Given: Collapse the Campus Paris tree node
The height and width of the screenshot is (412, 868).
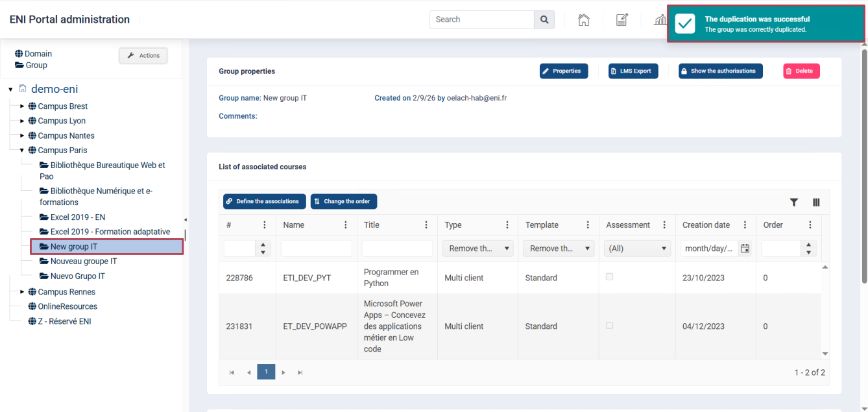Looking at the screenshot, I should click(x=22, y=151).
